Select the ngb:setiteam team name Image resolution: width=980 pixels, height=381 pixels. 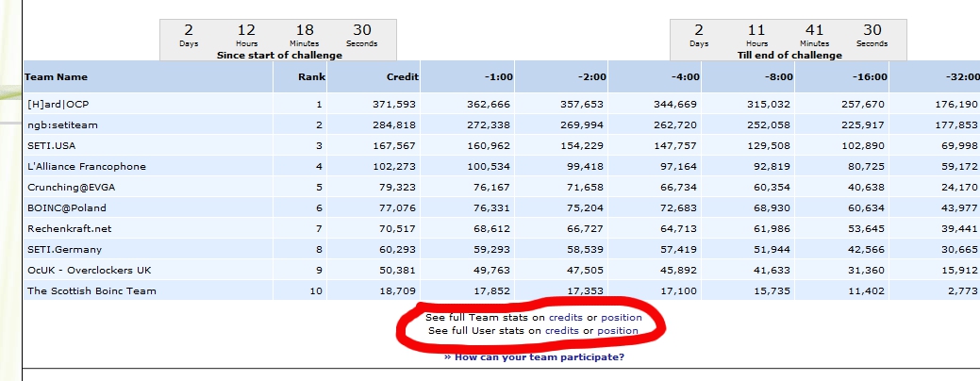click(62, 124)
